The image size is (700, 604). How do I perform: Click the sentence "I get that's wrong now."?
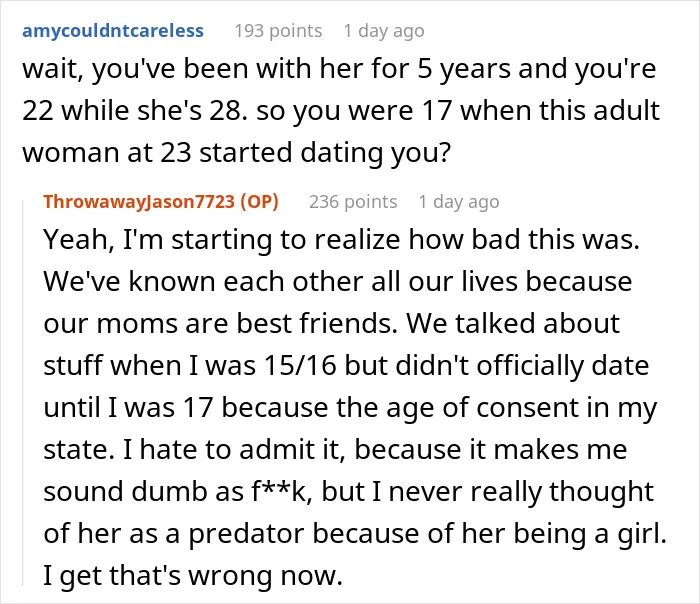tap(193, 576)
